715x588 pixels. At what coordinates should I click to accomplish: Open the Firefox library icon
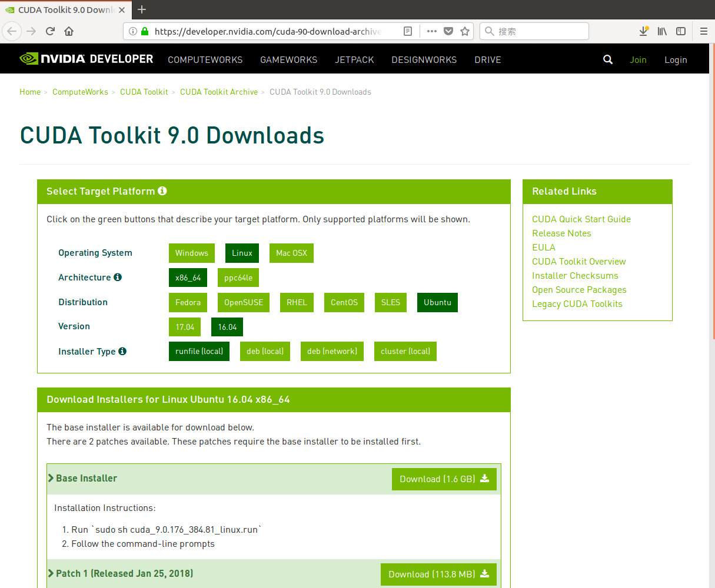pos(662,31)
